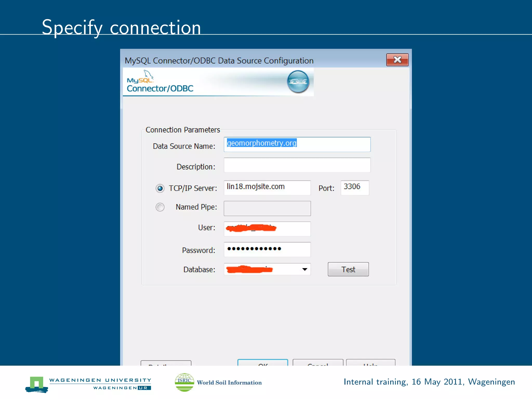
Task: Select the TCP/IP Server radio button
Action: click(160, 188)
